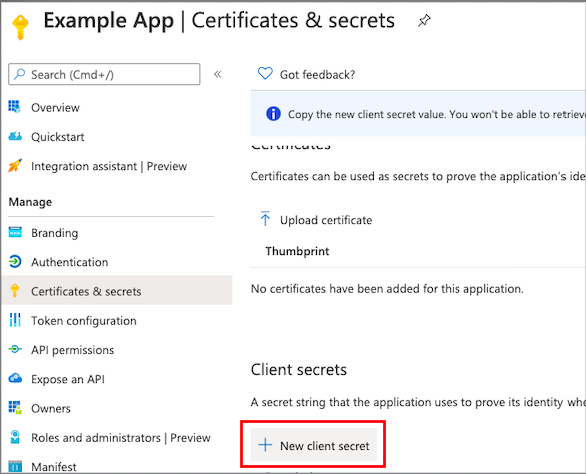Click the pin icon beside the page title

[x=424, y=21]
